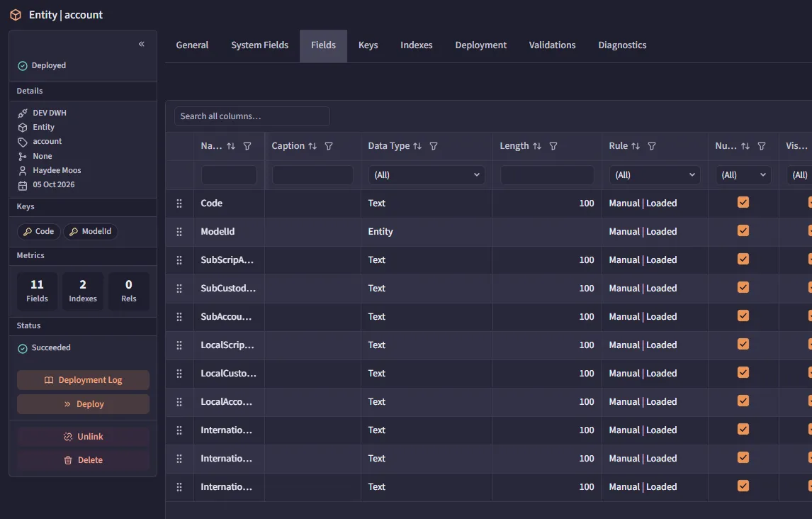This screenshot has width=812, height=519.
Task: Click the Caption column filter input
Action: [312, 175]
